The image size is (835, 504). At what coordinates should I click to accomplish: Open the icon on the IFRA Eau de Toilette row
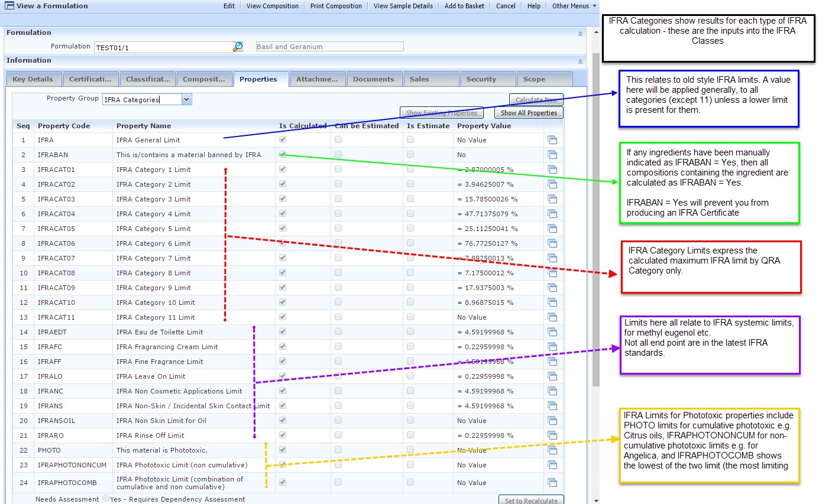[x=553, y=332]
